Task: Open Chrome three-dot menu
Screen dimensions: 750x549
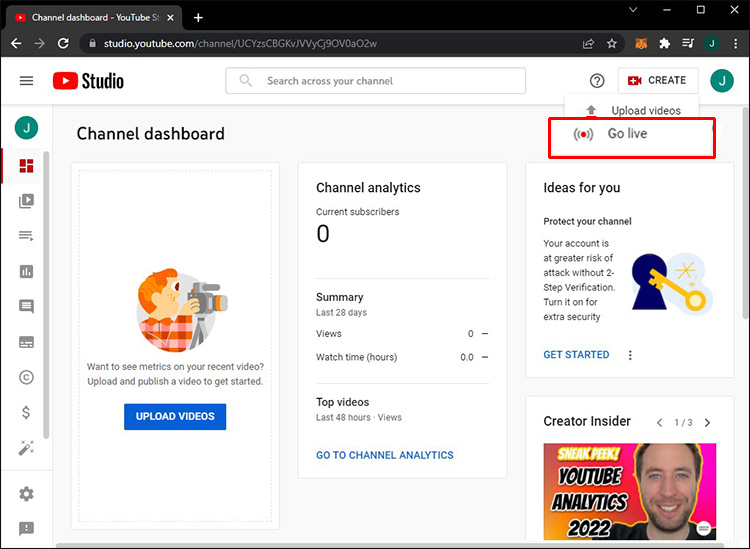Action: point(736,44)
